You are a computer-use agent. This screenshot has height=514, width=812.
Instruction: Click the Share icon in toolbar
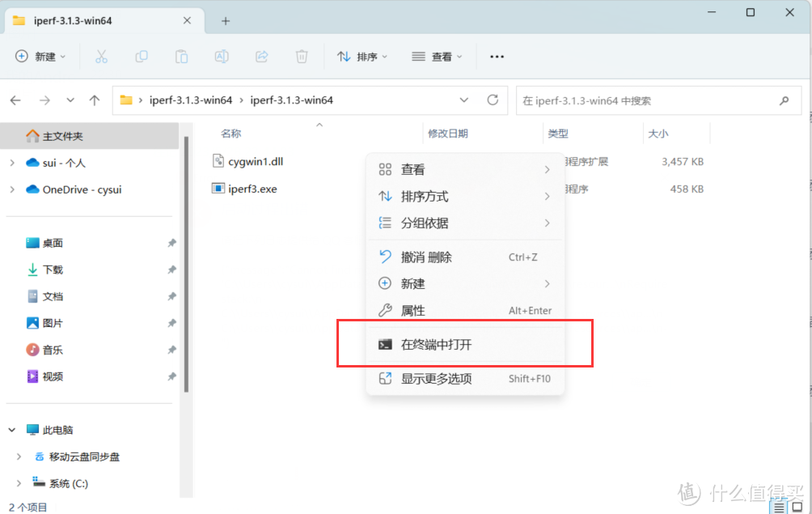[x=261, y=57]
